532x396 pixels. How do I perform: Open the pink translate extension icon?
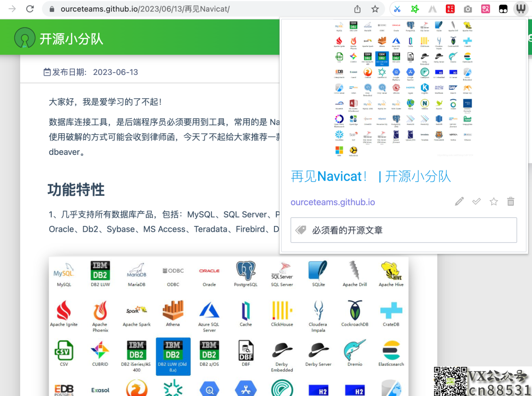point(486,9)
